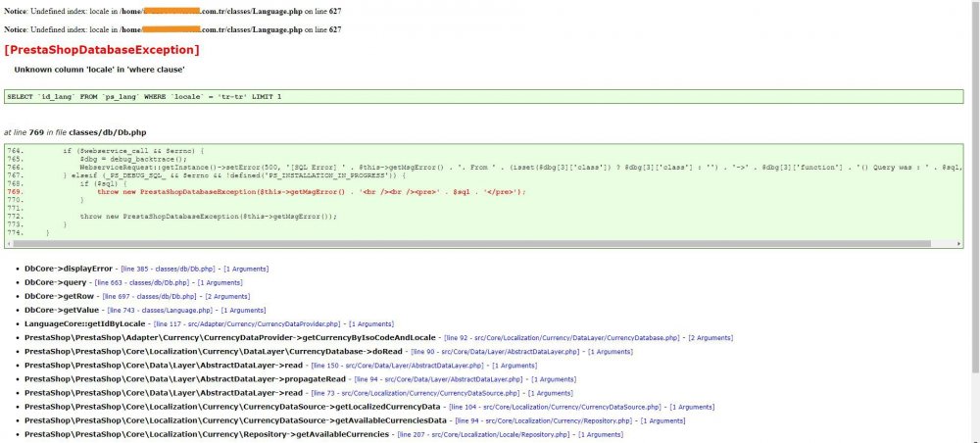The height and width of the screenshot is (443, 980).
Task: Show arguments on the line 73 AbstractDataLayer->read row
Action: point(552,393)
